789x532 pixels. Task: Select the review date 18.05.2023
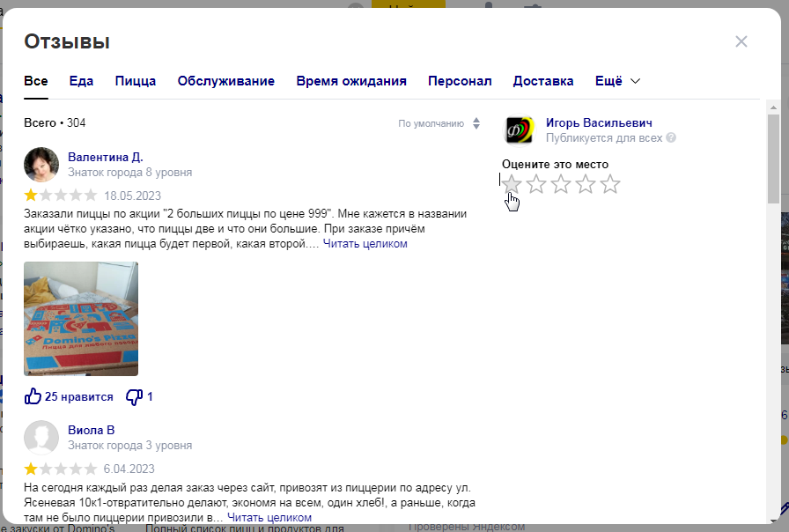[132, 196]
